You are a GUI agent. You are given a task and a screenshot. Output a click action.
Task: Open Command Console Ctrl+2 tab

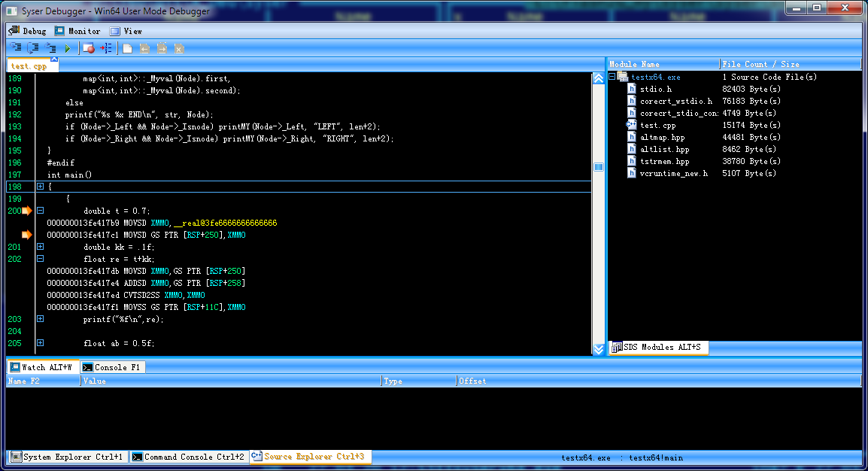click(189, 457)
